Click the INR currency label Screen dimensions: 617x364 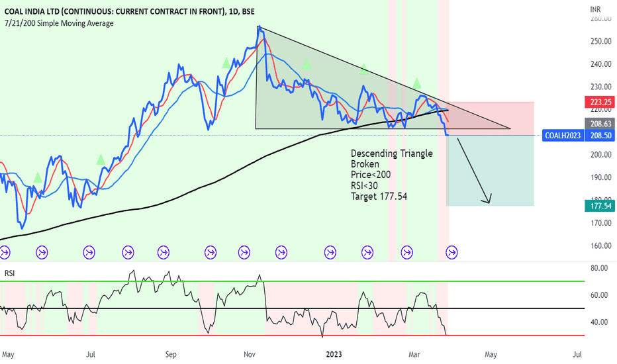pyautogui.click(x=595, y=9)
